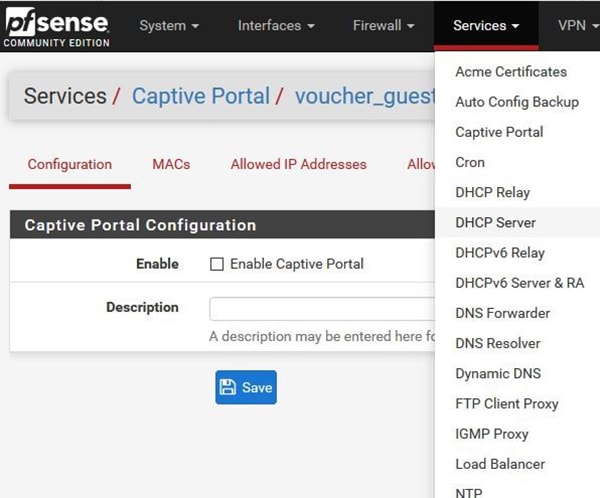Click the floppy disk Save button
Viewport: 600px width, 498px height.
[x=245, y=388]
